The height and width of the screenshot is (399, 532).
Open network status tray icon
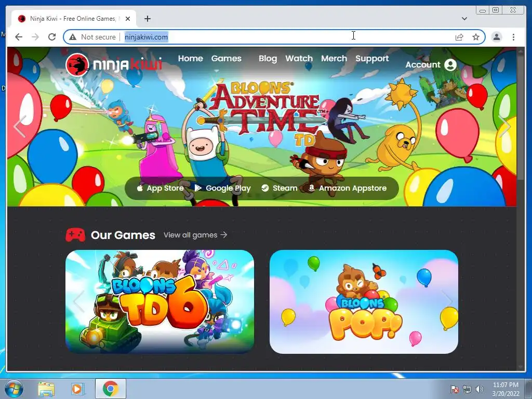[467, 389]
